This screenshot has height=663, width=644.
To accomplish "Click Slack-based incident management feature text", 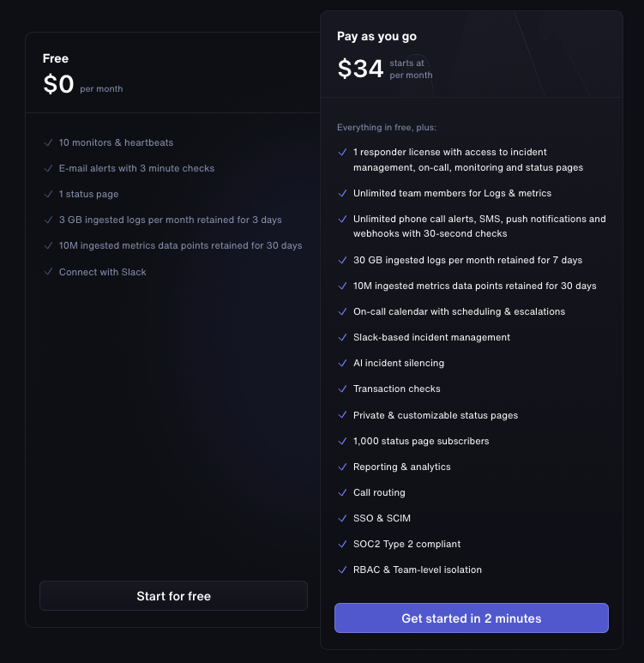I will tap(431, 337).
